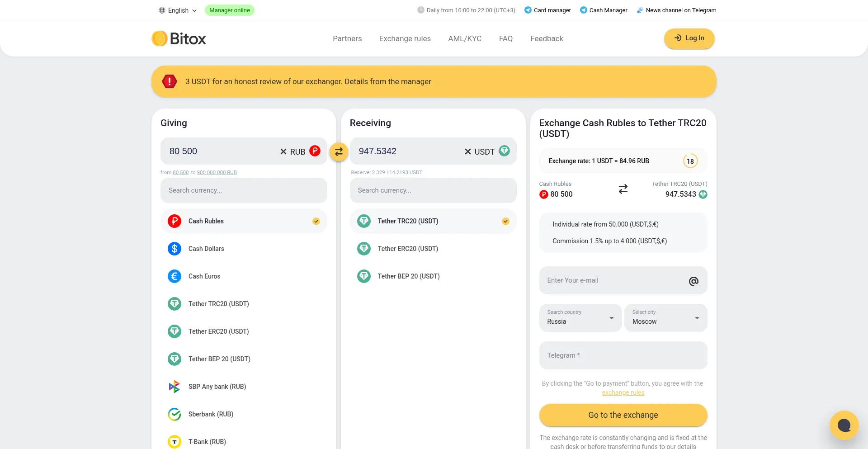
Task: Select Tether ERC20 (USDT) as receiving currency
Action: point(408,249)
